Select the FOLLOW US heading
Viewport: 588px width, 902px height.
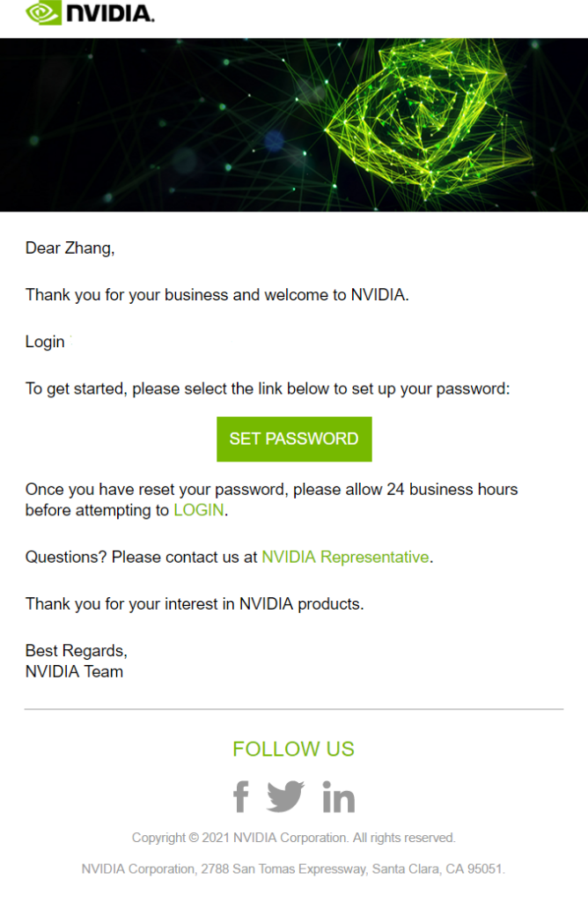pyautogui.click(x=293, y=749)
